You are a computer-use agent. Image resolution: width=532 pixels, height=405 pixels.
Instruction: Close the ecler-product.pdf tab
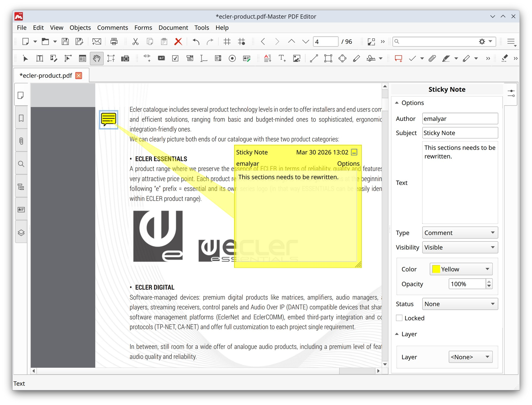pyautogui.click(x=79, y=76)
